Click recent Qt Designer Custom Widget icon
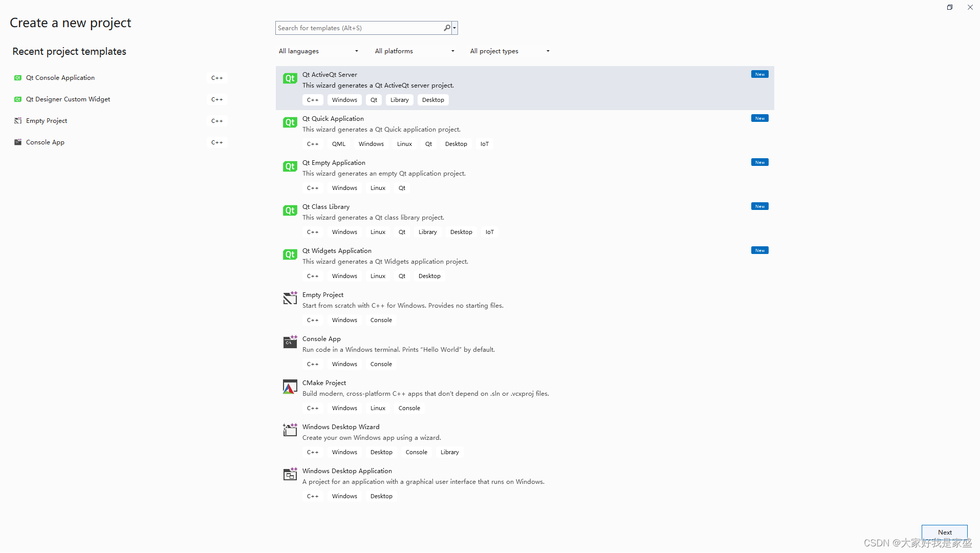This screenshot has height=553, width=980. tap(18, 99)
